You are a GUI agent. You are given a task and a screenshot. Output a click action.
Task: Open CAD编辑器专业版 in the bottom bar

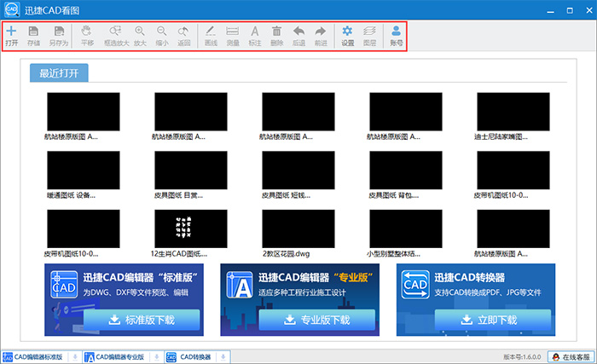pos(115,357)
